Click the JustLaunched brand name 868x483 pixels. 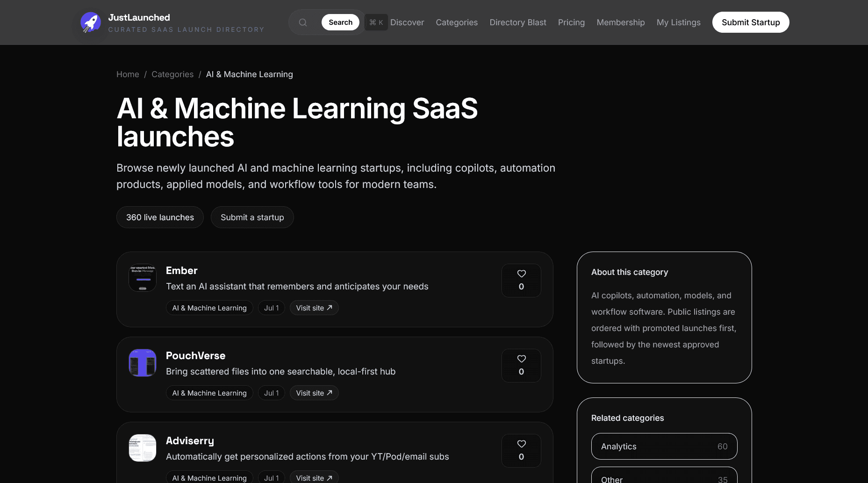coord(139,17)
